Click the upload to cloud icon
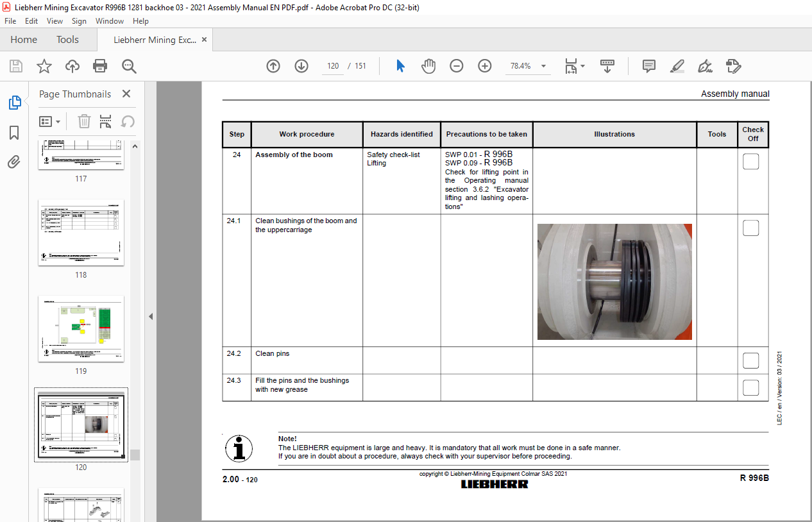Screen dimensions: 812x522 [72, 65]
